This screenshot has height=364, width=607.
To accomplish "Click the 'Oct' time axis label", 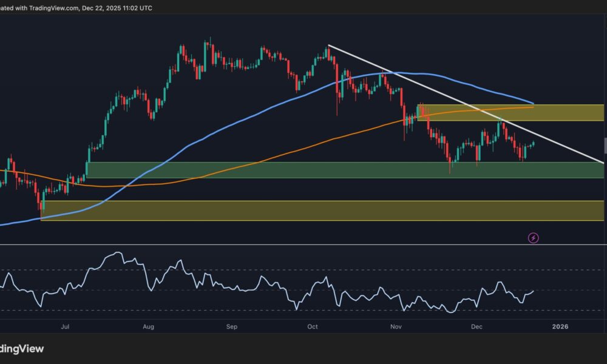I will (312, 326).
